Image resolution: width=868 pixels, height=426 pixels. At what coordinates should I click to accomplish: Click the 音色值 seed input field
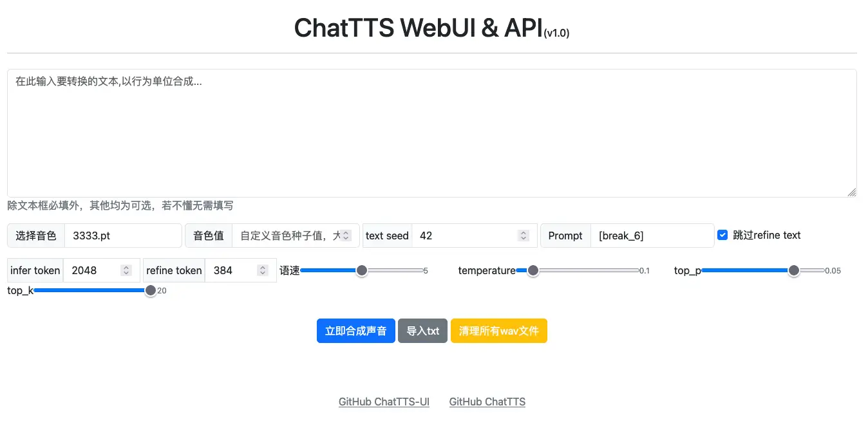pos(296,236)
